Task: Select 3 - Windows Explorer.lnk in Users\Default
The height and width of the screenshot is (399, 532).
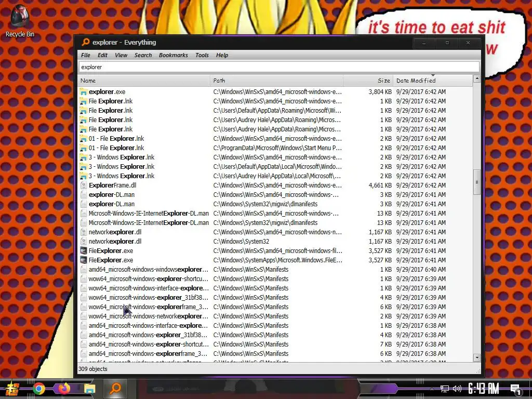Action: 122,167
